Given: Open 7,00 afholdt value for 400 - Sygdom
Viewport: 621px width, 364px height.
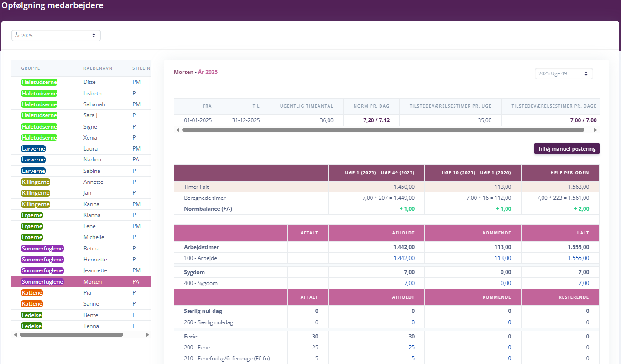Looking at the screenshot, I should (409, 283).
